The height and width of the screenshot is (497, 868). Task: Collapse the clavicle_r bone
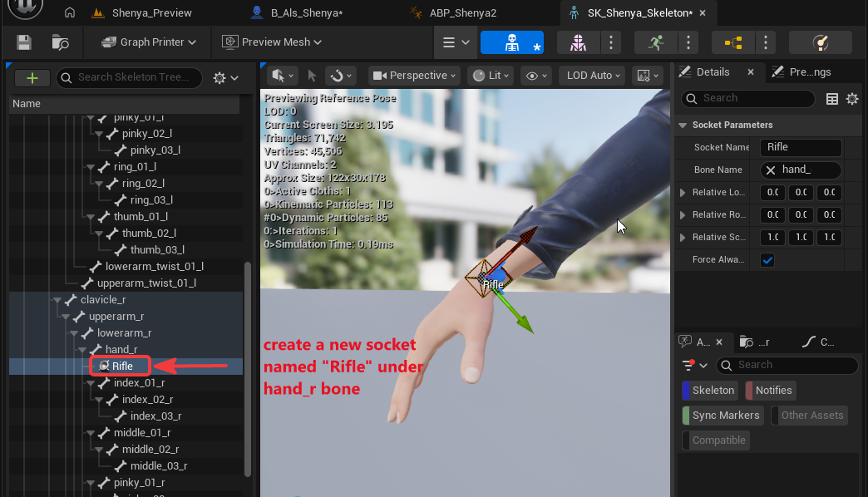point(57,300)
